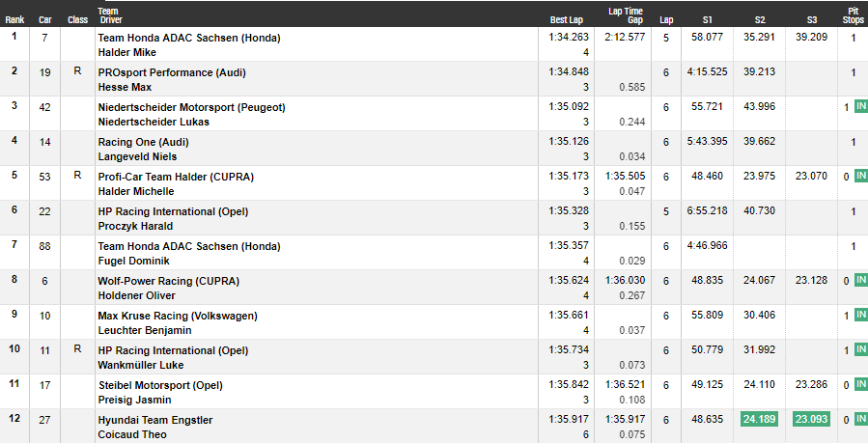Image resolution: width=868 pixels, height=443 pixels.
Task: Select the Hyundai Team Engstler row
Action: (x=434, y=427)
